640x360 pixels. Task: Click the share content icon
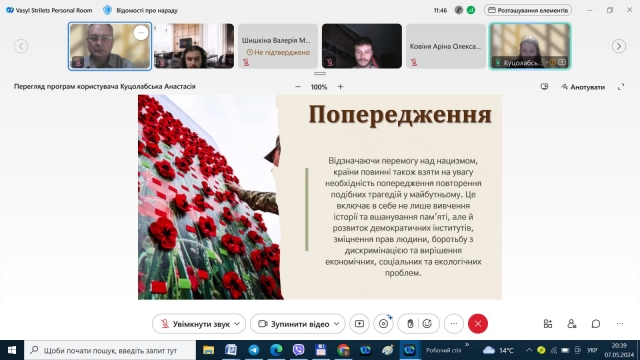[x=359, y=324]
